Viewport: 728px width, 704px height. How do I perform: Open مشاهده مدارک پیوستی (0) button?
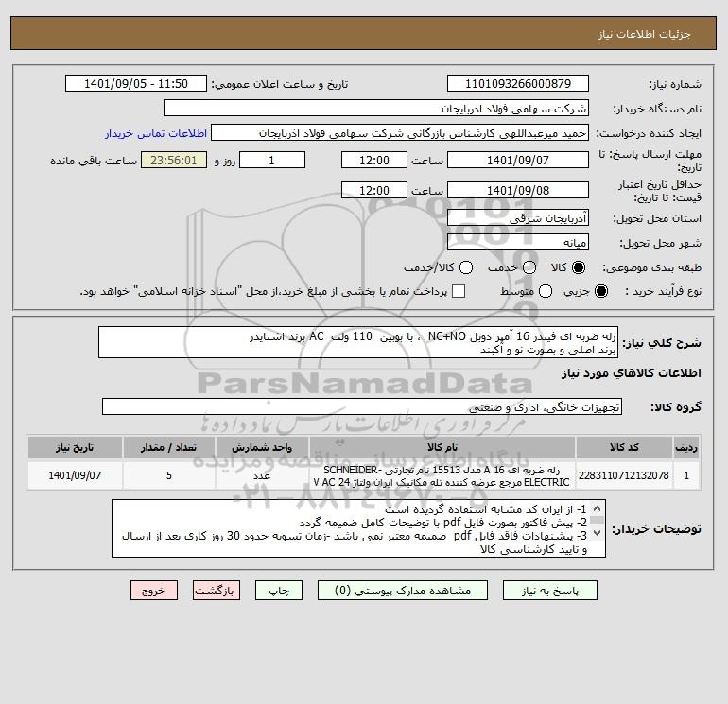coord(403,591)
